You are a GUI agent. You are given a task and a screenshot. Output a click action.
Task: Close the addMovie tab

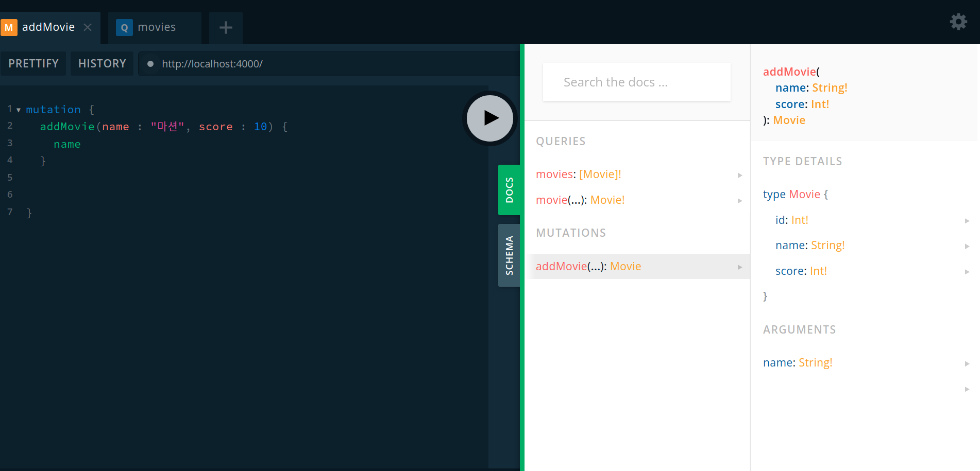[87, 27]
